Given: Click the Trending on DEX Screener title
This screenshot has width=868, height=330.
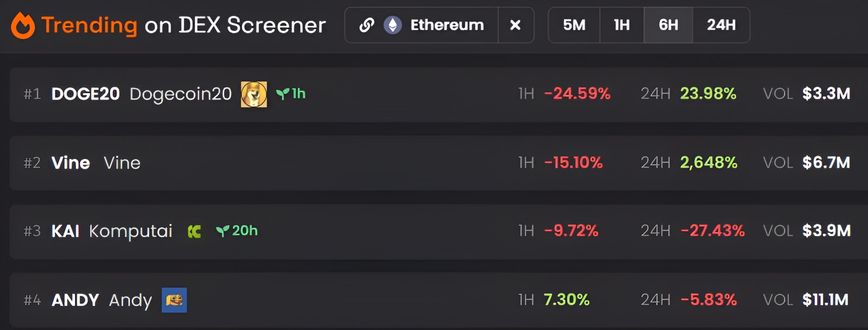Looking at the screenshot, I should [183, 25].
